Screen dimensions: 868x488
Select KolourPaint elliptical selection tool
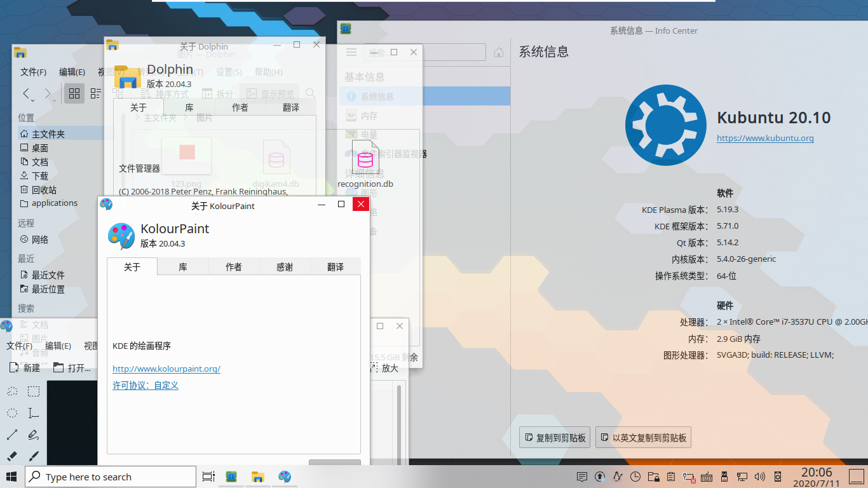[12, 413]
